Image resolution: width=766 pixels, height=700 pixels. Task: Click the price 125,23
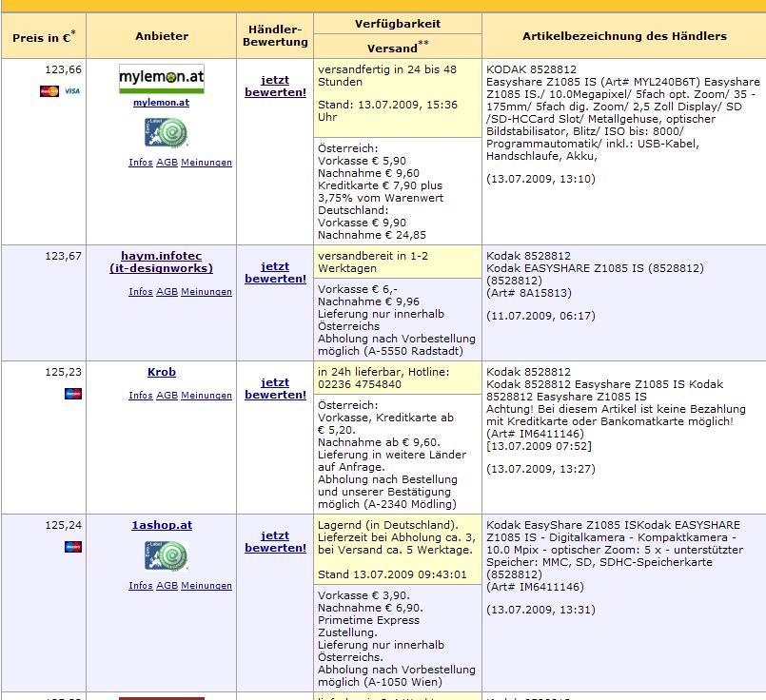[64, 373]
